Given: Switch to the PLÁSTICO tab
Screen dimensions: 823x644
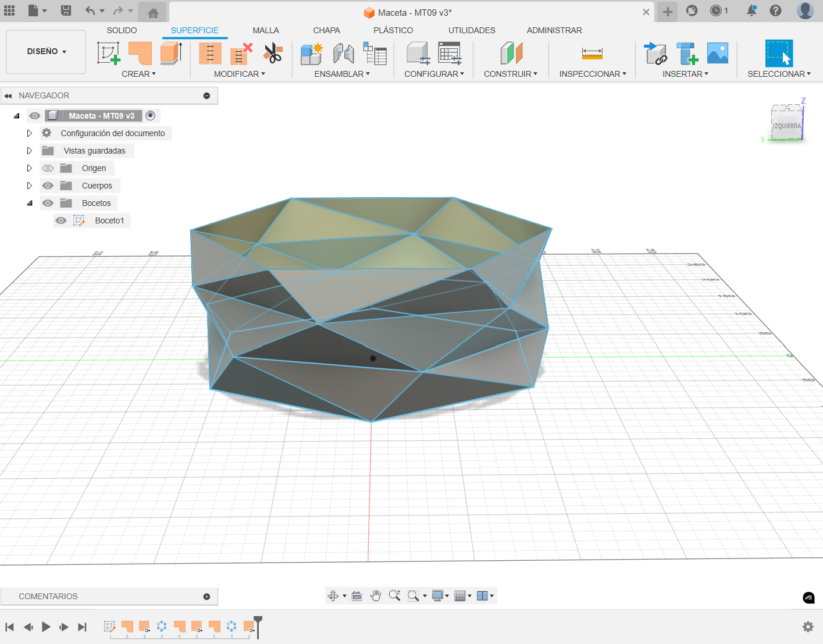Looking at the screenshot, I should coord(393,30).
